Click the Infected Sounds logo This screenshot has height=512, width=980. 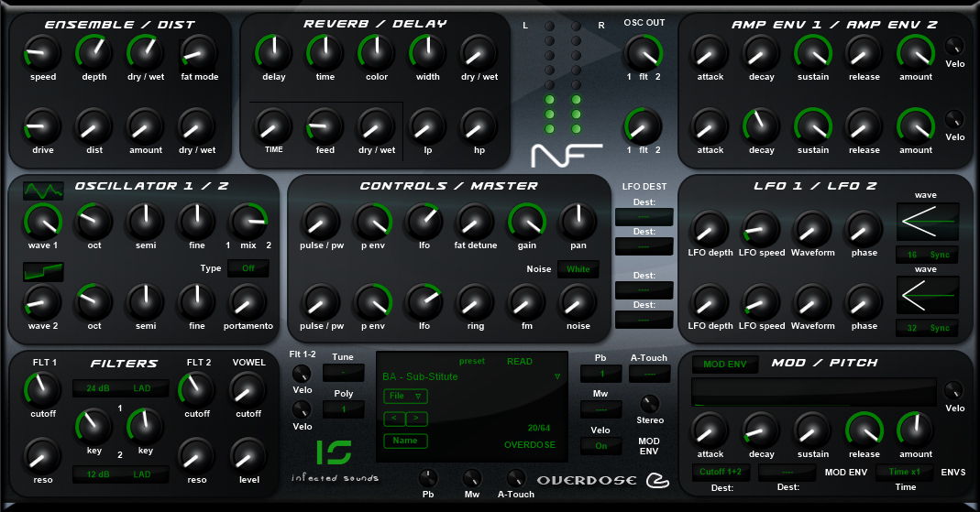tap(335, 461)
